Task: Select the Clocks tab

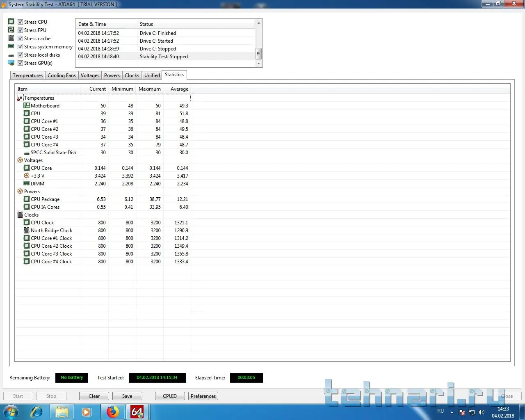Action: click(132, 75)
